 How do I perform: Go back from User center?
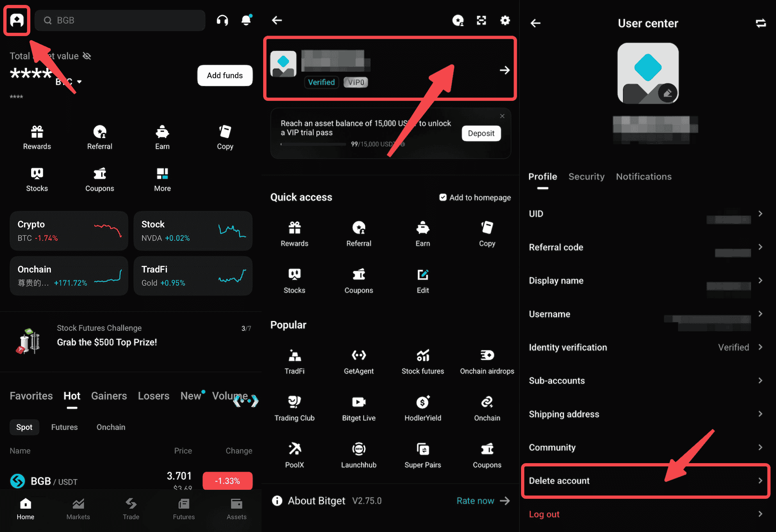535,23
